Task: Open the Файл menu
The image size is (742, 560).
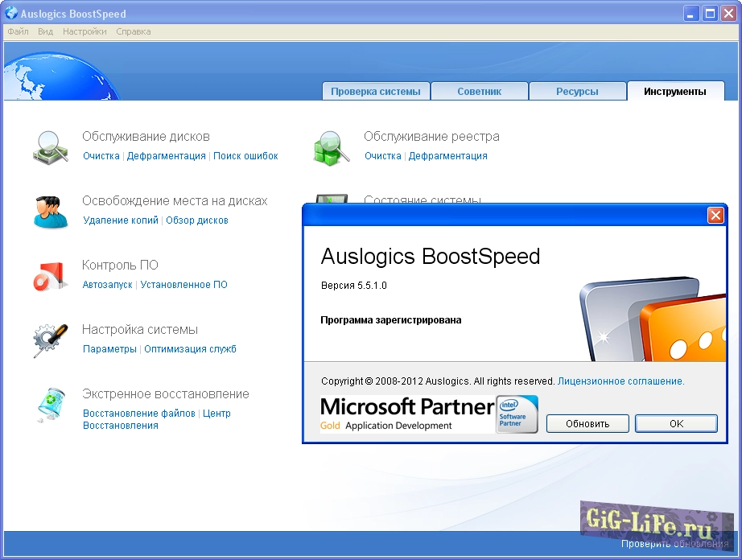Action: (18, 31)
